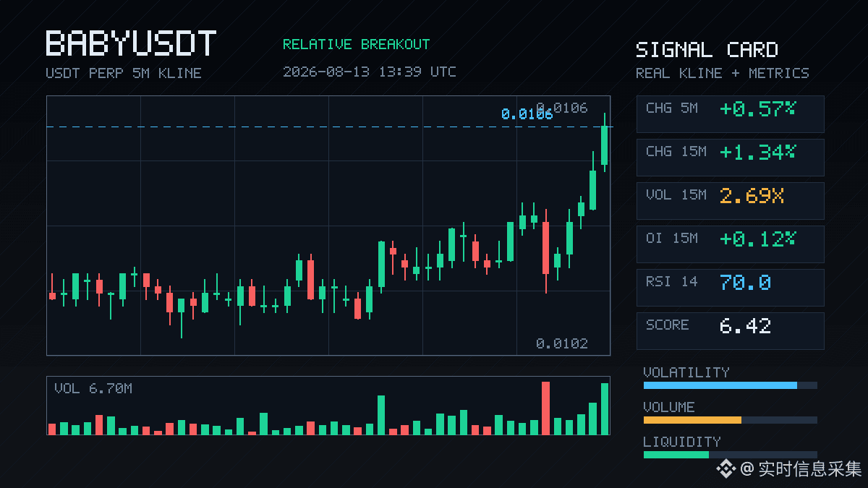Click the SIGNAL CARD heading
This screenshot has width=868, height=488.
(707, 50)
